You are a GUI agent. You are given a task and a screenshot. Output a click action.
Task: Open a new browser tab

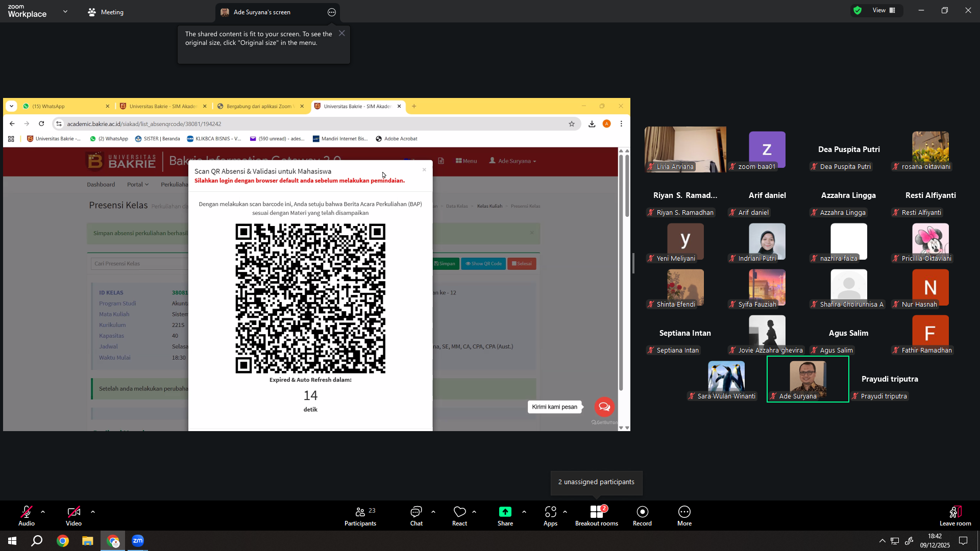[x=414, y=106]
